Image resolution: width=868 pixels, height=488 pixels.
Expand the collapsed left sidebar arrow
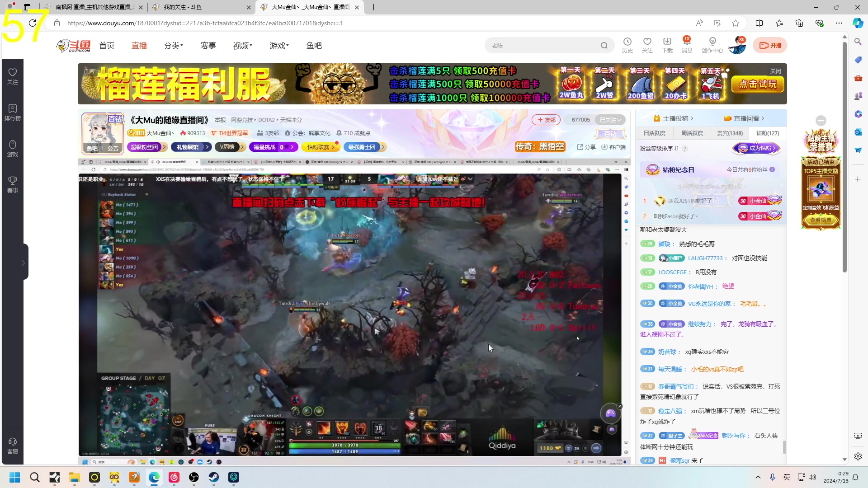coord(24,263)
